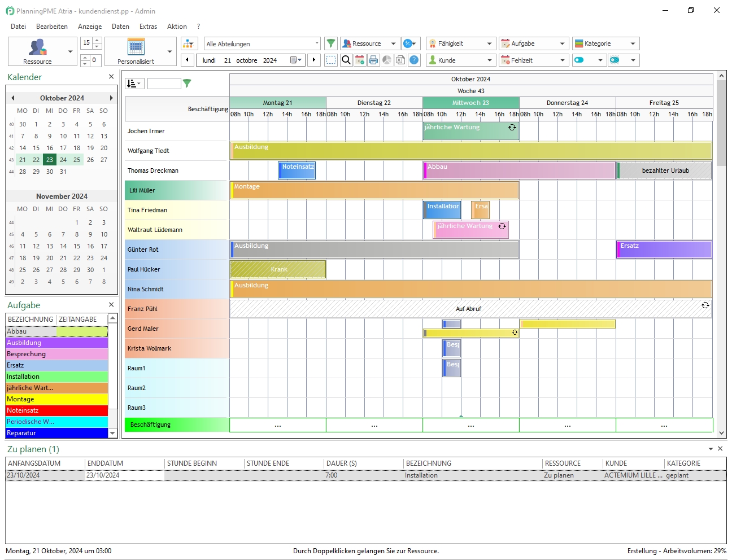Open the help question mark icon
This screenshot has height=560, width=732.
[414, 60]
